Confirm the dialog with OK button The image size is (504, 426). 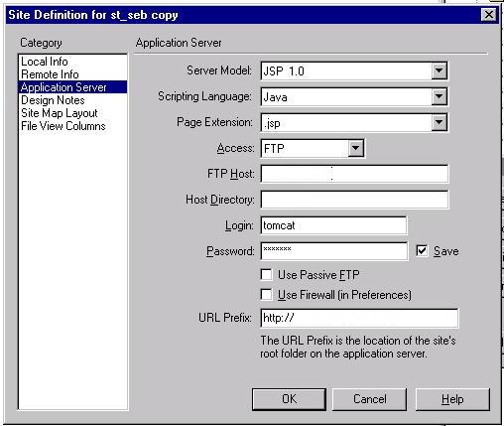click(x=289, y=399)
